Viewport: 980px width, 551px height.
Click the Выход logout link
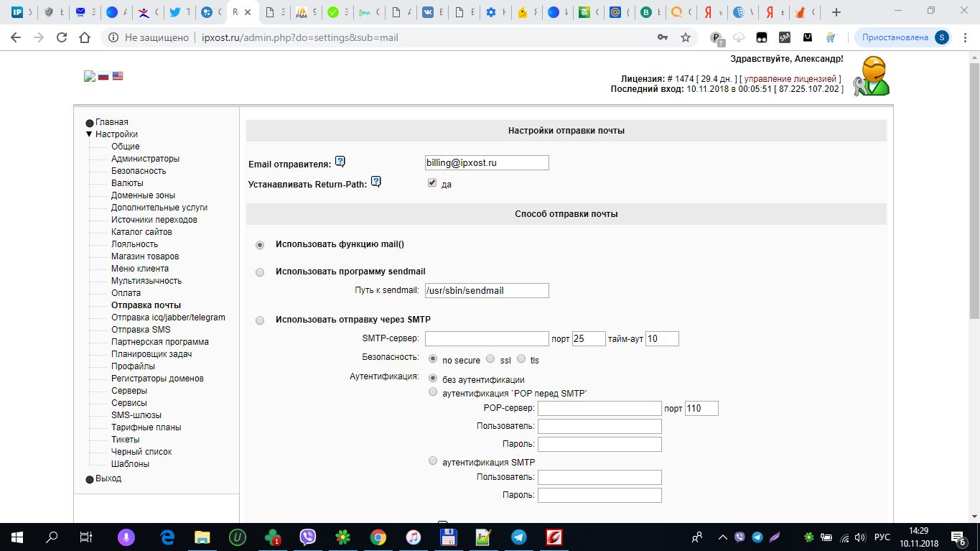108,478
